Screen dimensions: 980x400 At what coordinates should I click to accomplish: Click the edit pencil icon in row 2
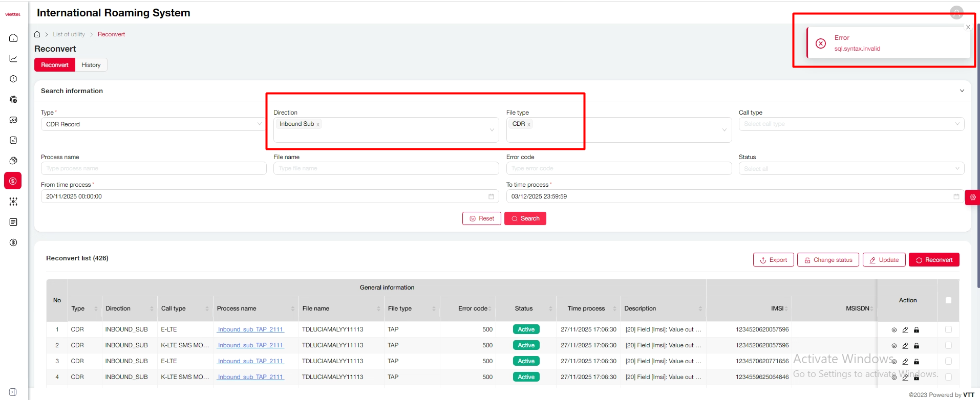coord(905,346)
